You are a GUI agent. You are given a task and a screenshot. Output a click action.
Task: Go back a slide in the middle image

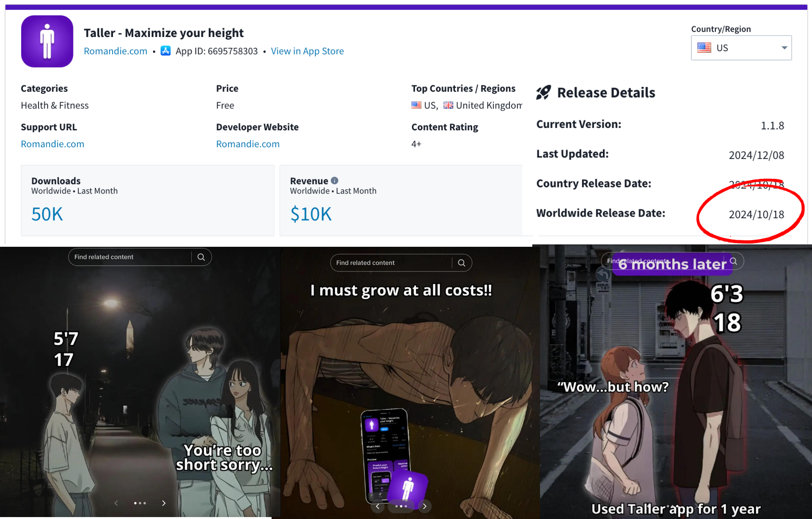378,506
